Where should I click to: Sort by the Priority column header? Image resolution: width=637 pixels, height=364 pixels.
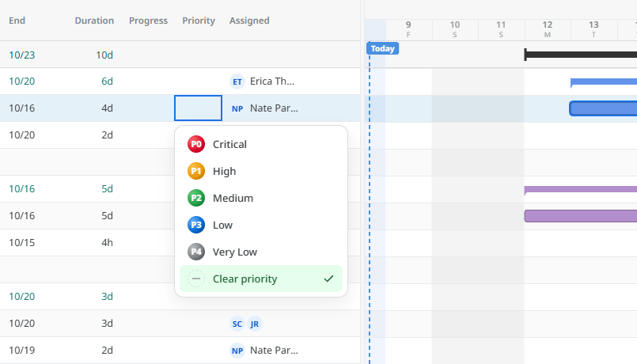[199, 21]
